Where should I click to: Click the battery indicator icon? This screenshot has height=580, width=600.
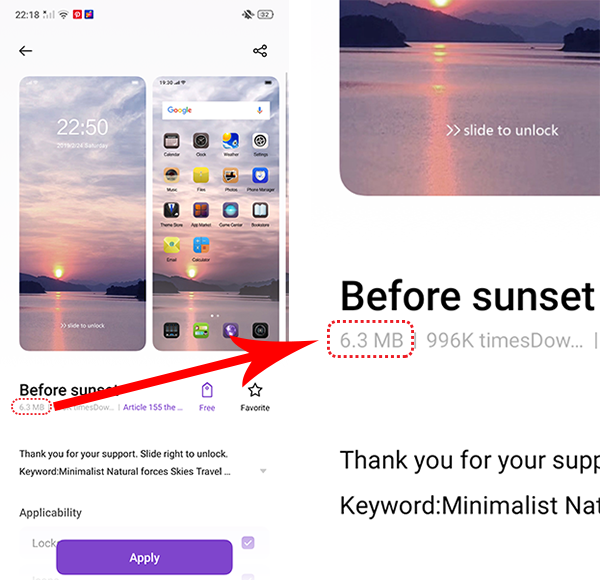pyautogui.click(x=265, y=15)
